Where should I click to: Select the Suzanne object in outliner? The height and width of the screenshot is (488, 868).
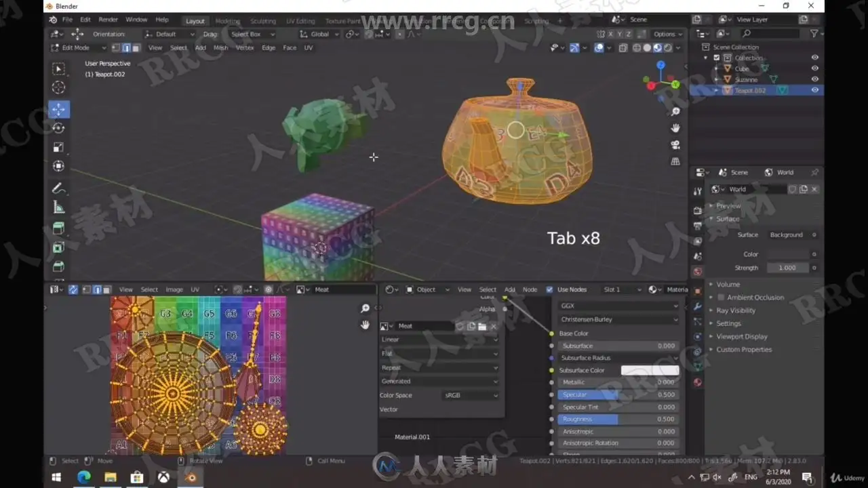click(747, 79)
